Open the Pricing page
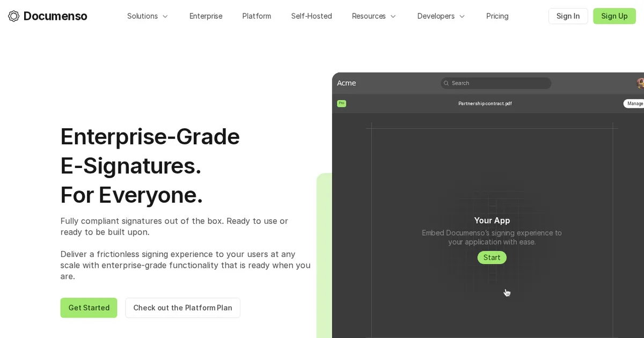Image resolution: width=644 pixels, height=338 pixels. pos(497,16)
